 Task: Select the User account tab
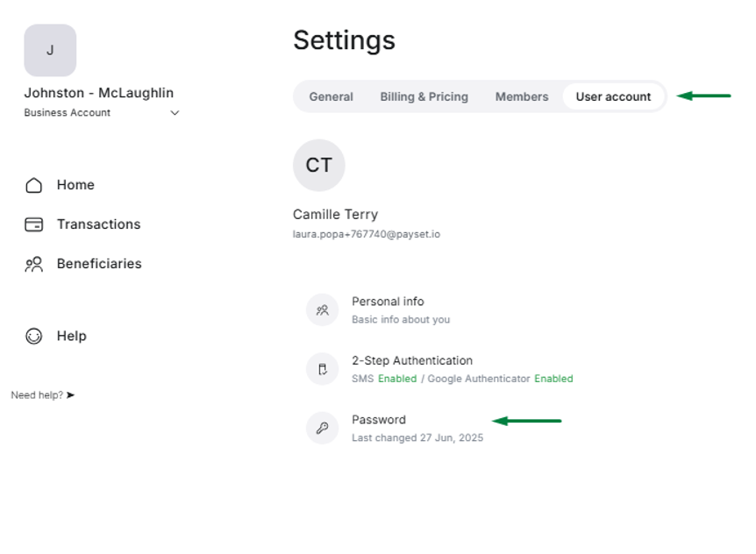coord(613,96)
